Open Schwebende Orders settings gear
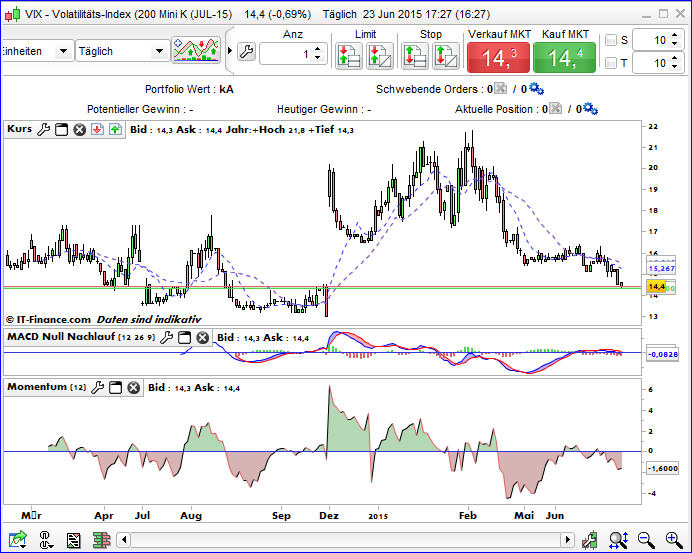The width and height of the screenshot is (692, 553). tap(536, 88)
